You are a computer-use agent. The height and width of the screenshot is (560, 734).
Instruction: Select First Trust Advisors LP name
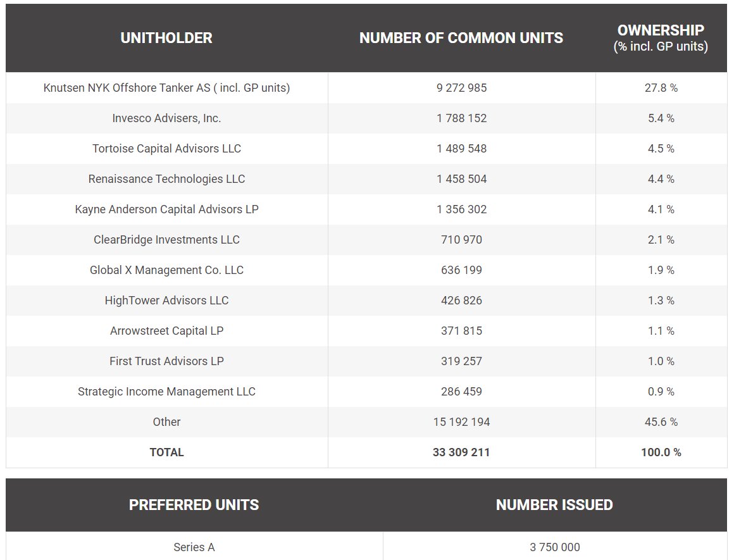point(166,361)
